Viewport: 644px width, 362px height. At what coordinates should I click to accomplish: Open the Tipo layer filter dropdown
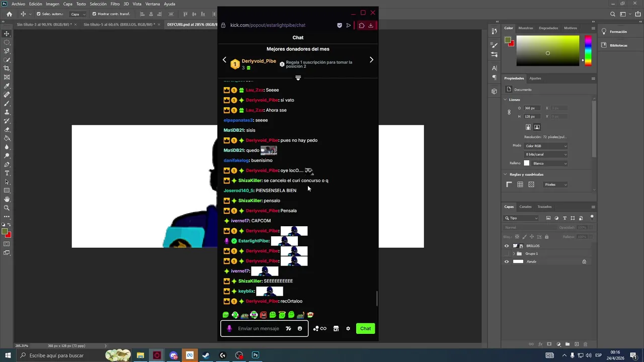(x=521, y=218)
